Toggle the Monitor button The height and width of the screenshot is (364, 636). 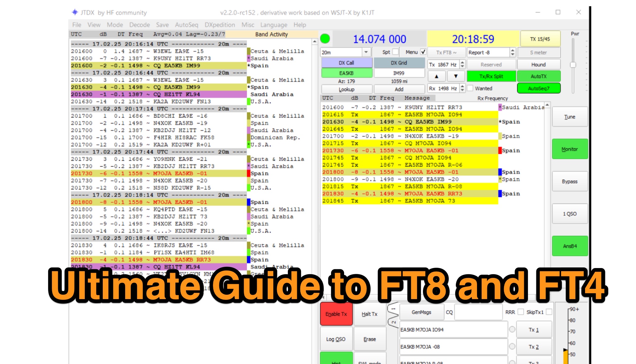tap(570, 149)
